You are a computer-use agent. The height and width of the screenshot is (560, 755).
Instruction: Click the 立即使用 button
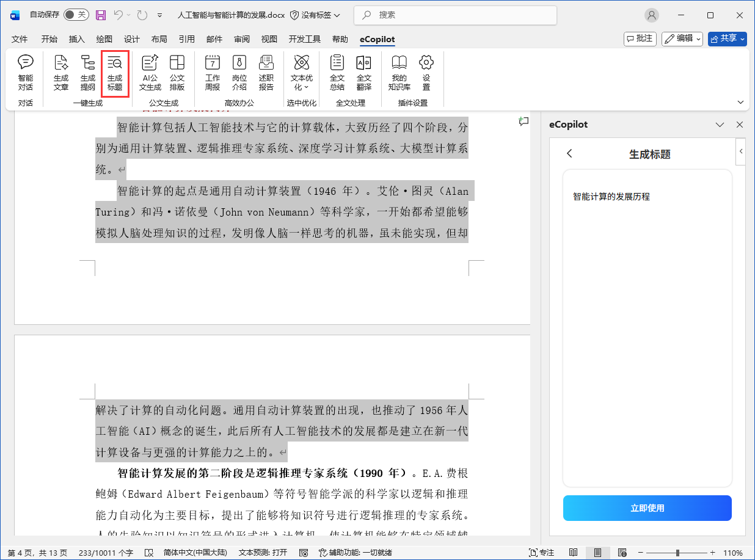click(647, 508)
